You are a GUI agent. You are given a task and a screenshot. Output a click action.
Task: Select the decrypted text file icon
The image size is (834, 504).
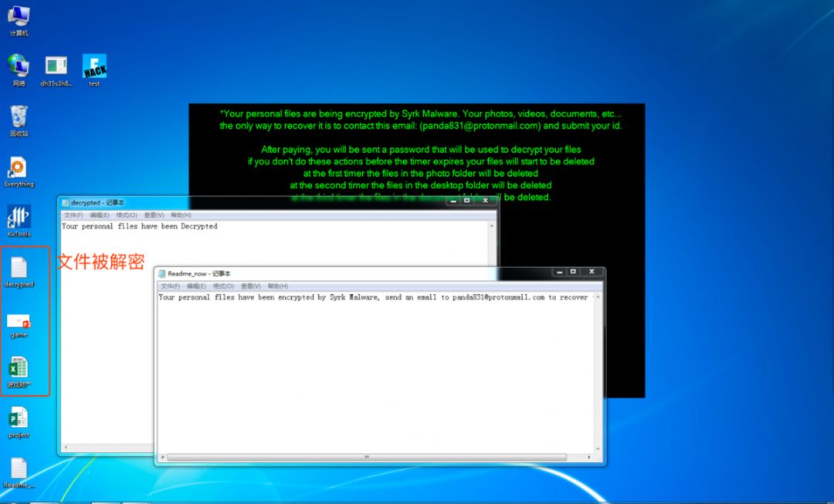[x=19, y=272]
